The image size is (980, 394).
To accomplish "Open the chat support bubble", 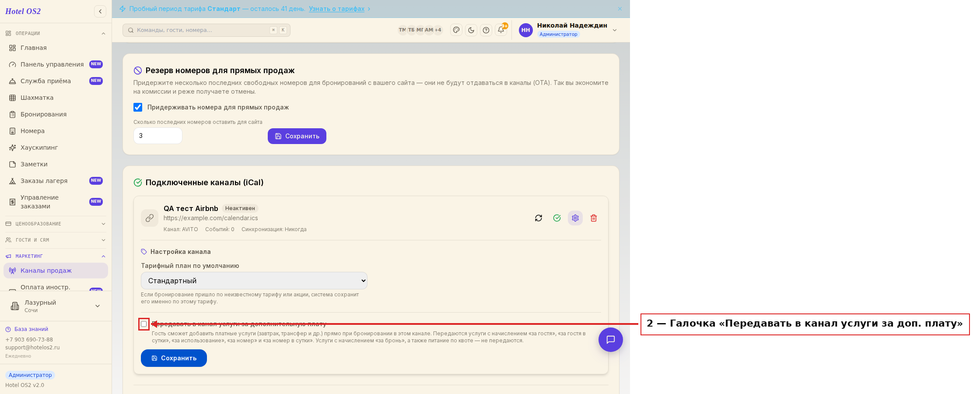I will pyautogui.click(x=611, y=340).
